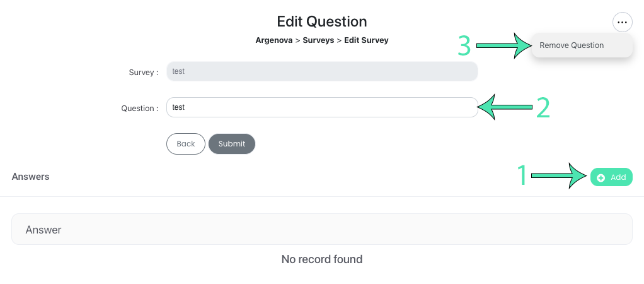Click the green annotation number 3

(464, 45)
